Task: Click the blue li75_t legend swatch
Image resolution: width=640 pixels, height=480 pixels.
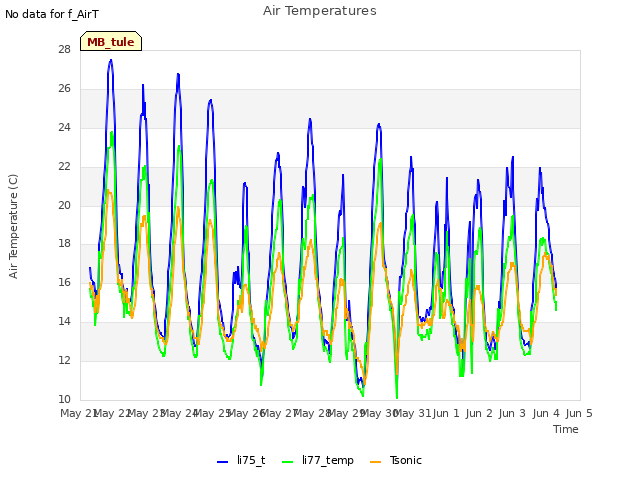Action: [222, 462]
